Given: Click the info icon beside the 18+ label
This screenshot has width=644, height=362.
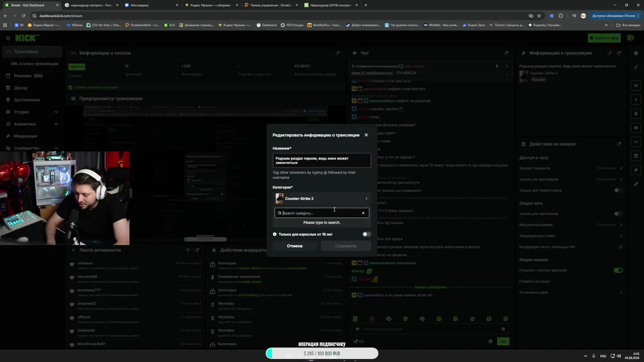Looking at the screenshot, I should click(275, 234).
